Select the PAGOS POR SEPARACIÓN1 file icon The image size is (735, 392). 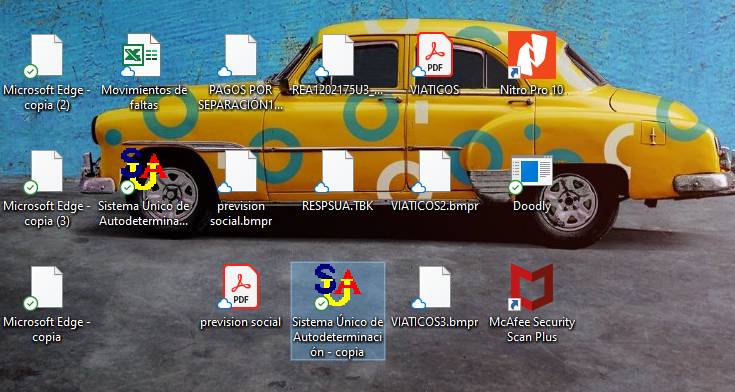click(239, 55)
